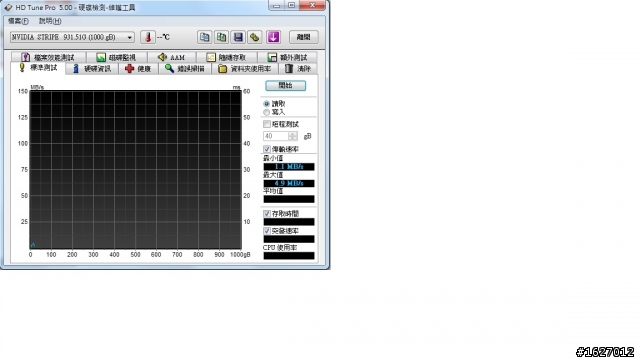Viewport: 640px width, 360px height.
Task: Open the folder usage tab
Action: [x=245, y=69]
